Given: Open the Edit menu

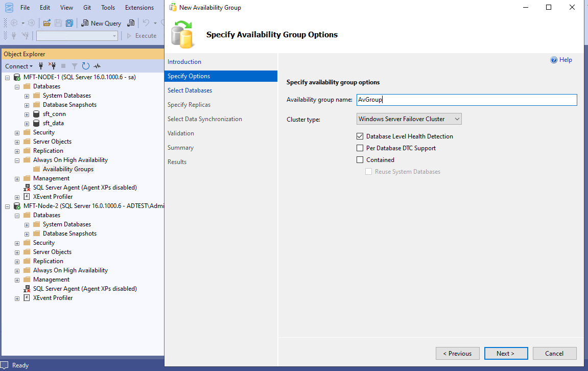Looking at the screenshot, I should 45,8.
